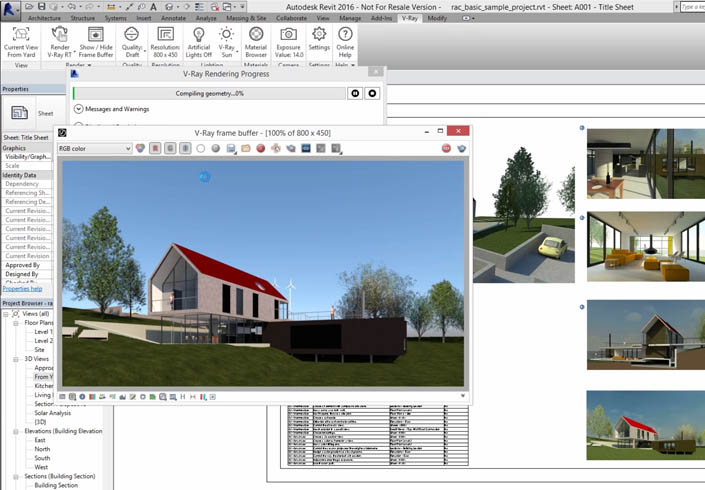Expand Messages and Warnings section
705x490 pixels.
pyautogui.click(x=79, y=109)
